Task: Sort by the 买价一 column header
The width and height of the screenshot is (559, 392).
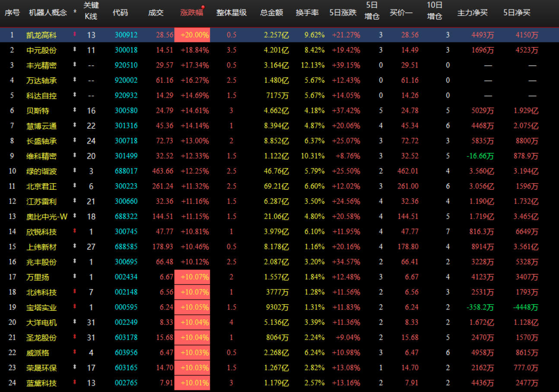Action: (401, 13)
